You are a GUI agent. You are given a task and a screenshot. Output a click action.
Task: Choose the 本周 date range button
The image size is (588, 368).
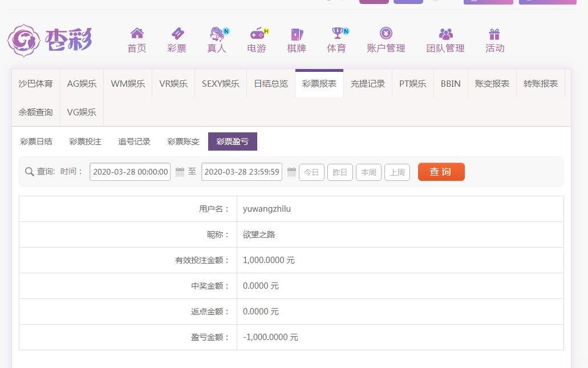pos(368,172)
